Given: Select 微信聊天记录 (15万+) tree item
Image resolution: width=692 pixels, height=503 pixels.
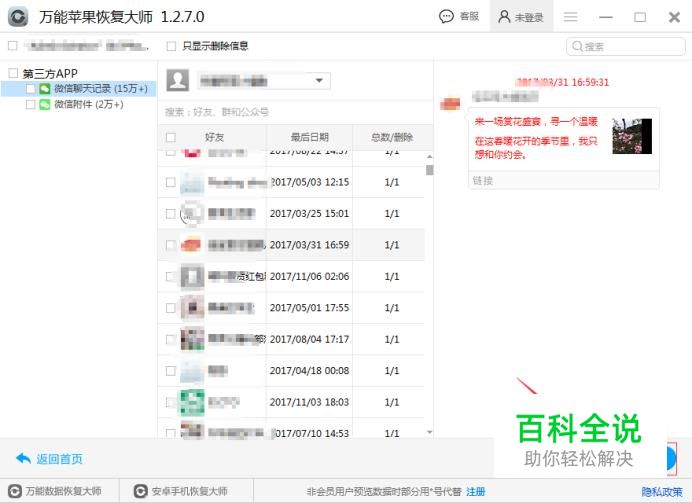Looking at the screenshot, I should [79, 89].
